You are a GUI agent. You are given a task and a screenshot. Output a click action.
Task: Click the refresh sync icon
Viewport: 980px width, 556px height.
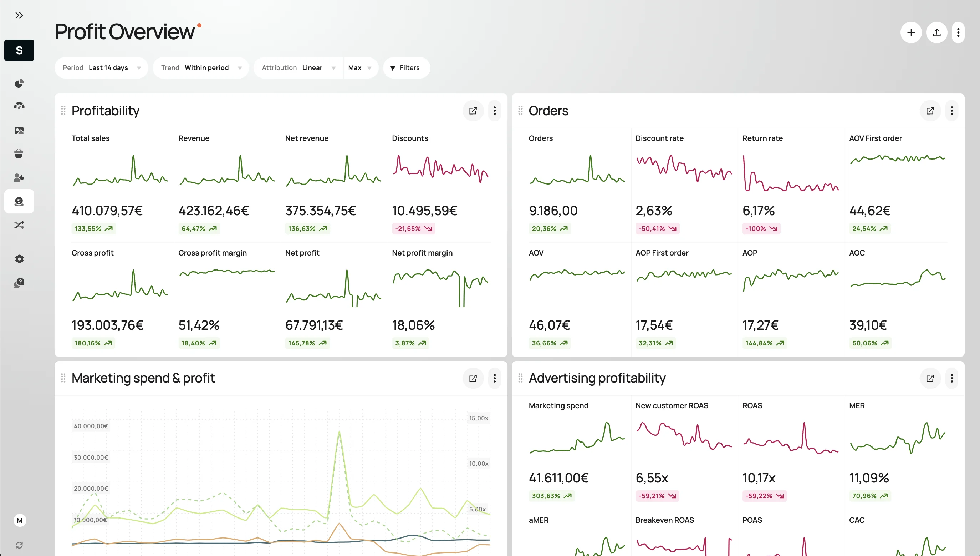[19, 545]
